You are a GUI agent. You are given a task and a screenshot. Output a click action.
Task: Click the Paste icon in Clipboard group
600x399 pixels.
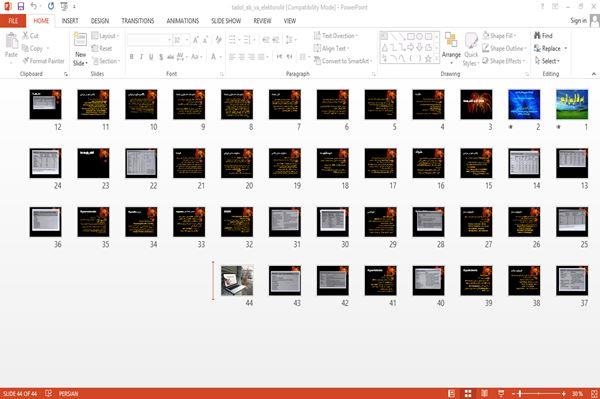[x=11, y=41]
